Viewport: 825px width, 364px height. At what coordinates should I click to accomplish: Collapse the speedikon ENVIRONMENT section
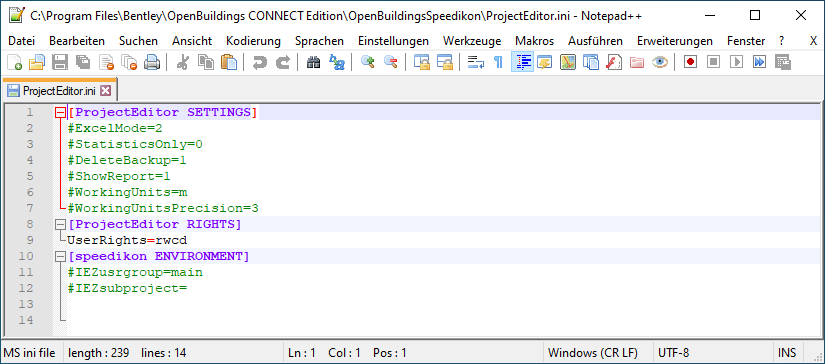[x=61, y=257]
